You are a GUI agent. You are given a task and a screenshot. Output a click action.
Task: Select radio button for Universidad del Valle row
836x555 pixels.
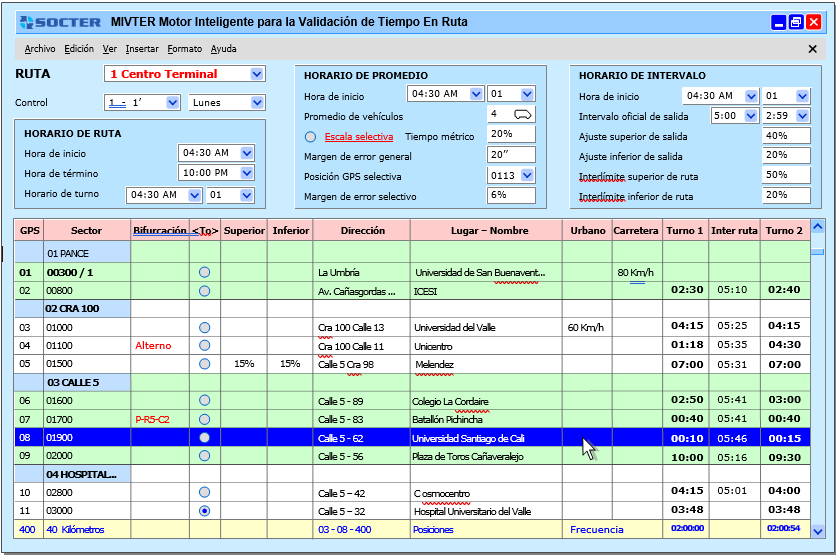tap(204, 327)
